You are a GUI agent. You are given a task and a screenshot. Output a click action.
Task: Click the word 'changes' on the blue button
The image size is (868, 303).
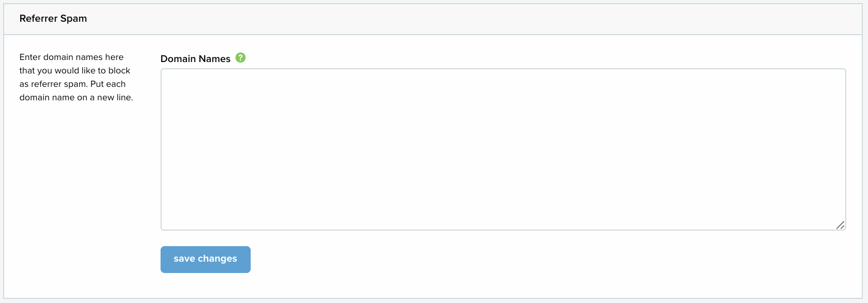click(x=218, y=259)
